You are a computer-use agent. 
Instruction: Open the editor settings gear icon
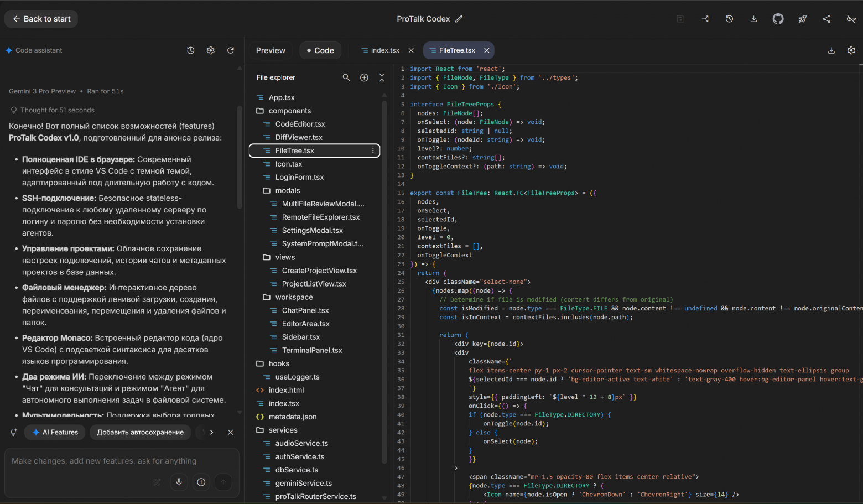[851, 50]
